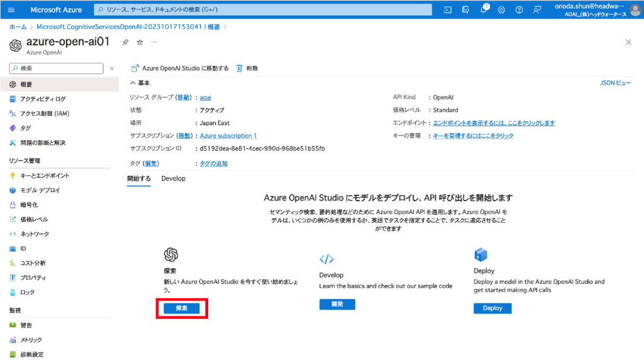Screen dimensions: 644x362
Task: Select 概要 in the sidebar
Action: [x=60, y=84]
